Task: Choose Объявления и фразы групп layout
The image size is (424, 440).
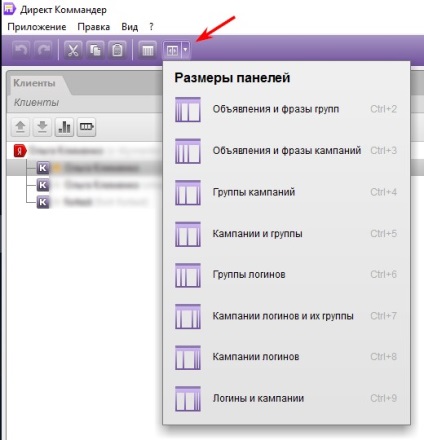Action: coord(286,109)
